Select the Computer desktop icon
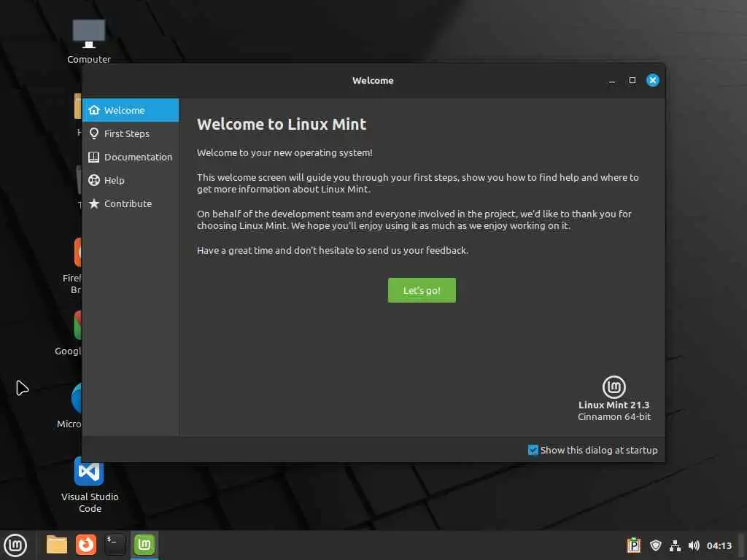This screenshot has width=747, height=560. tap(89, 41)
